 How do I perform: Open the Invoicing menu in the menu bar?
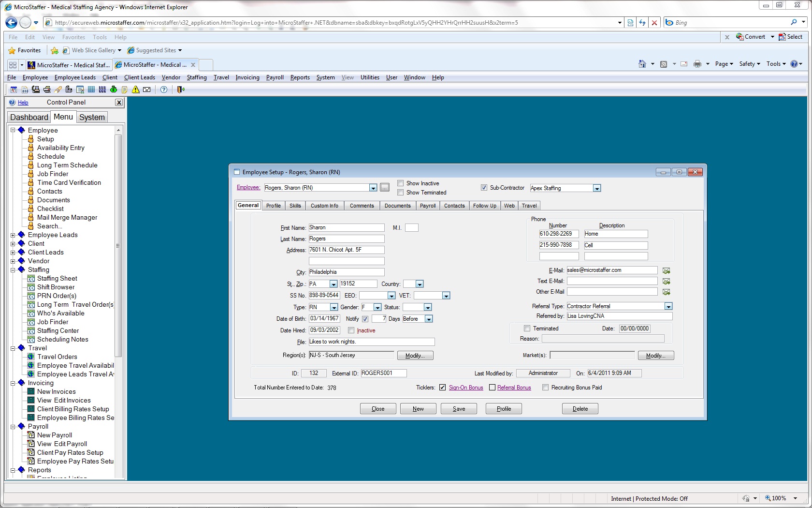[247, 77]
